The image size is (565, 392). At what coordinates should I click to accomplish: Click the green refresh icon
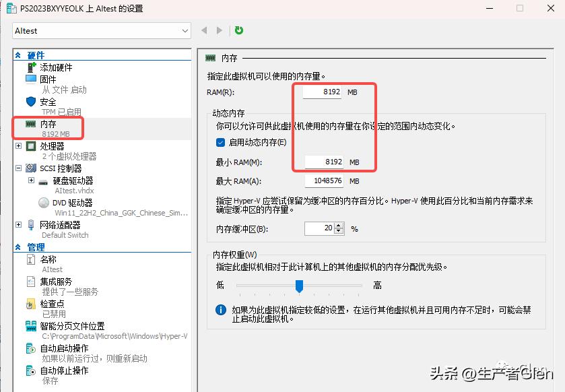coord(238,30)
